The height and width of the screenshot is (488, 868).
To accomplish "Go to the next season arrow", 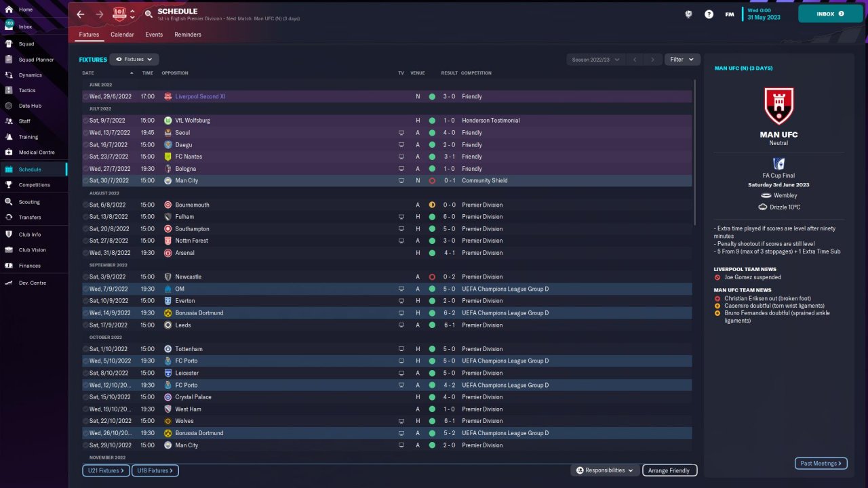I will point(653,60).
